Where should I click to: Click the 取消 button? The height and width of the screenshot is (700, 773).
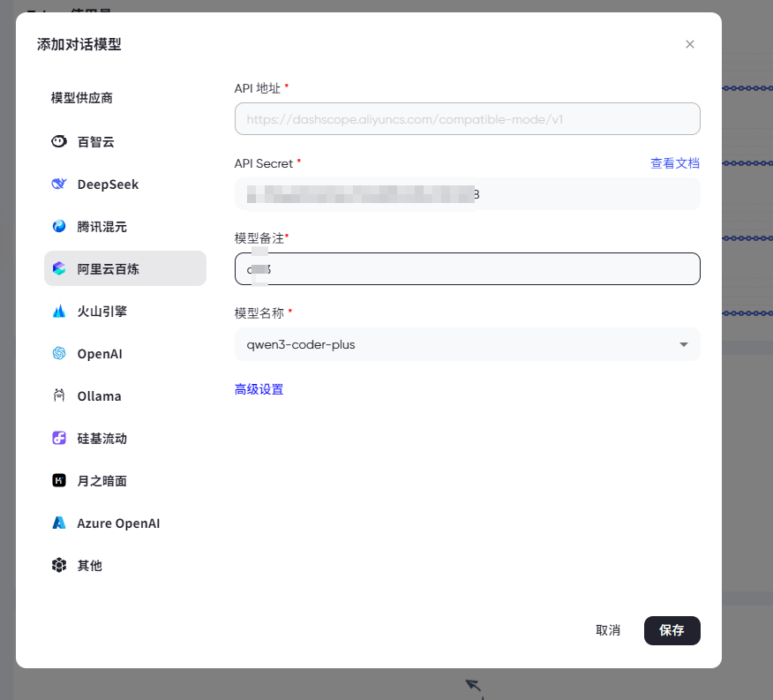click(608, 630)
